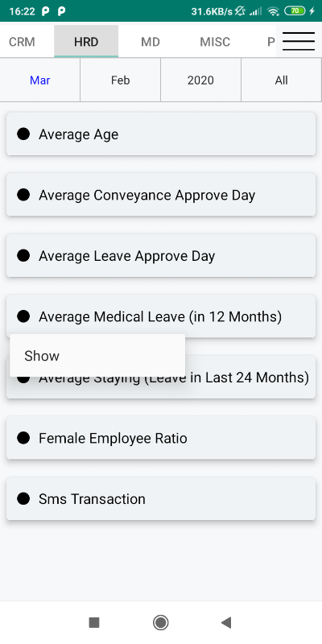
Task: Tap the bullet dot beside Sms Transaction
Action: [x=23, y=498]
